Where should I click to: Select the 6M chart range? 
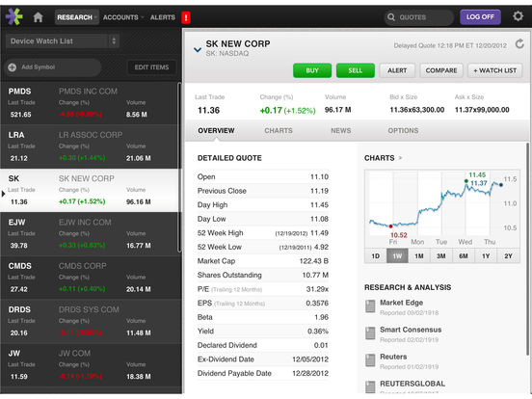pyautogui.click(x=464, y=255)
